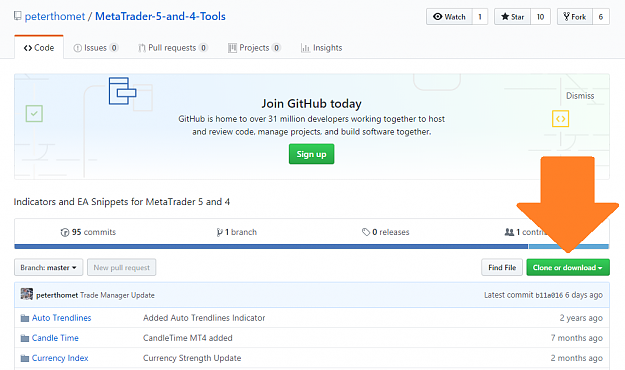This screenshot has height=370, width=625.
Task: Open the MetaTrader-5-and-4-Tools repository link
Action: coord(160,16)
